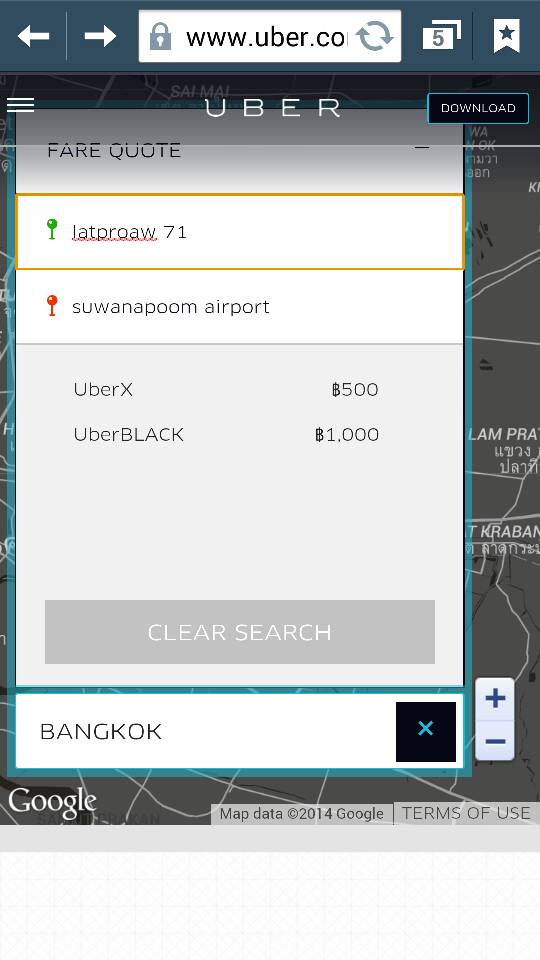Viewport: 540px width, 960px height.
Task: Click the Clear Search button
Action: pyautogui.click(x=239, y=632)
